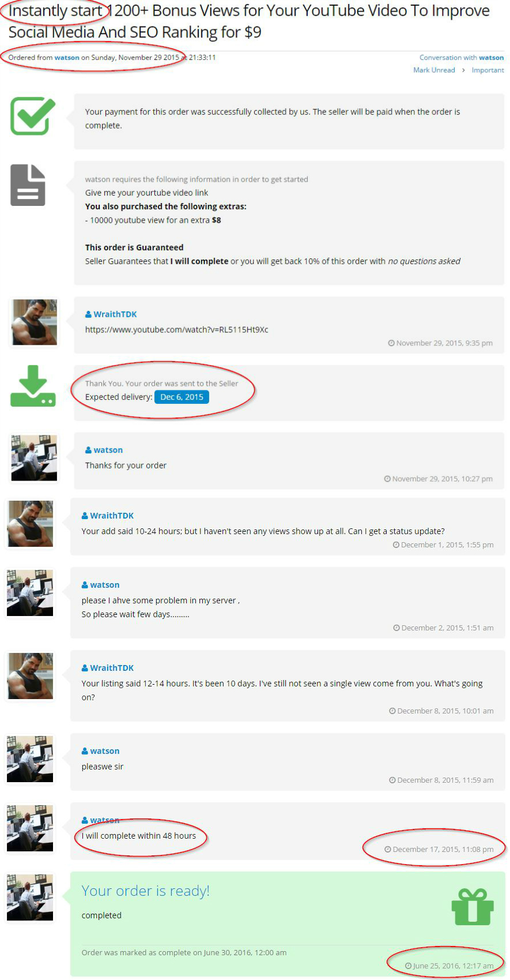This screenshot has width=510, height=980.
Task: Click the green payment checkmark icon
Action: [x=33, y=116]
